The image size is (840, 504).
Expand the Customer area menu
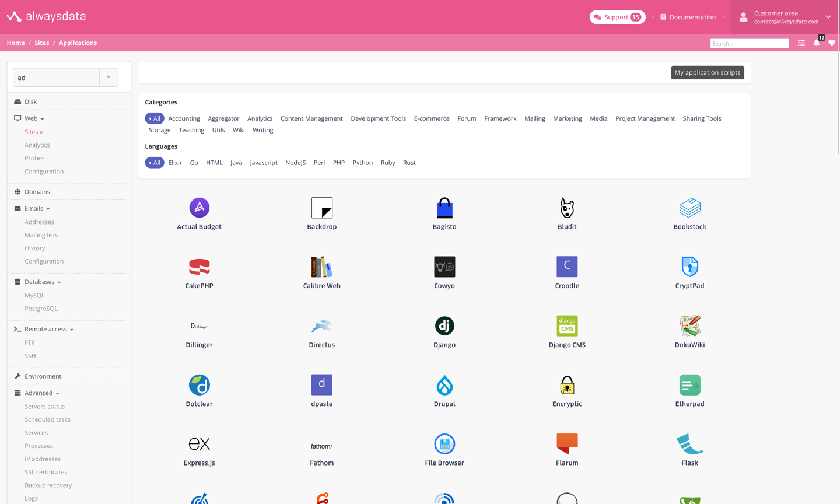785,17
